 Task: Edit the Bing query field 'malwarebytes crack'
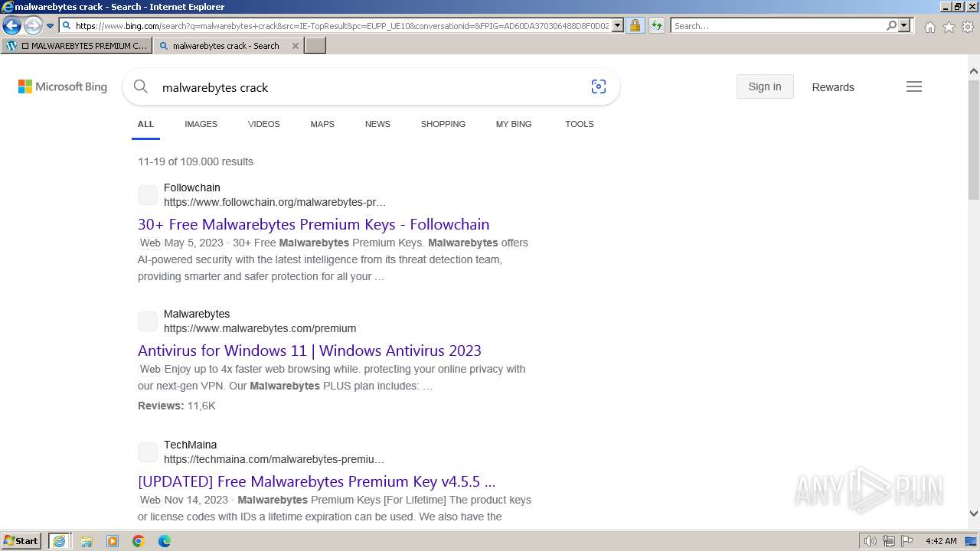pyautogui.click(x=367, y=87)
